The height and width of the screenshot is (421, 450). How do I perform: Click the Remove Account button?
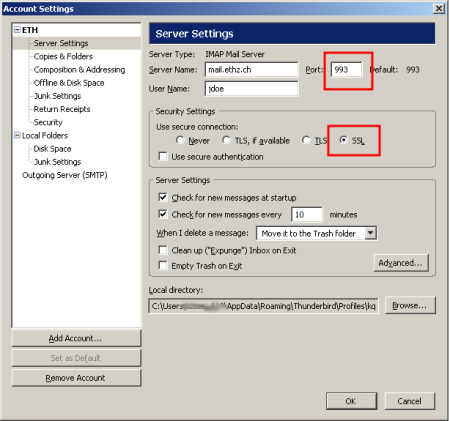tap(76, 378)
